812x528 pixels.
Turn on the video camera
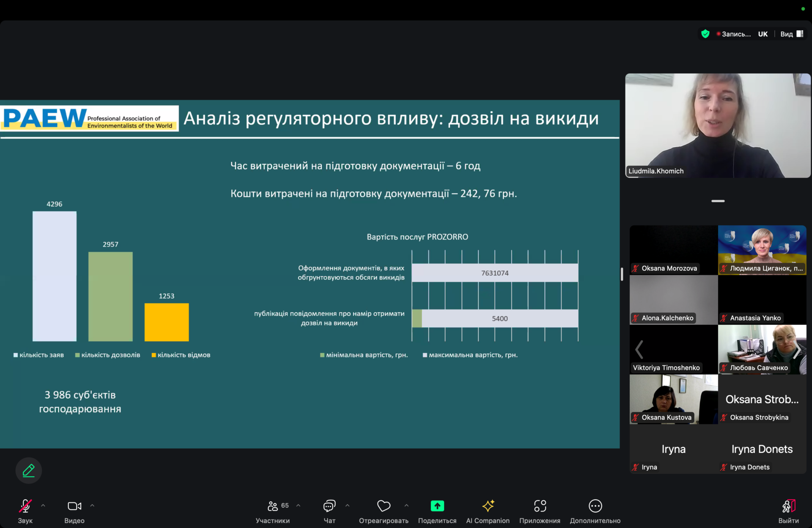coord(74,506)
